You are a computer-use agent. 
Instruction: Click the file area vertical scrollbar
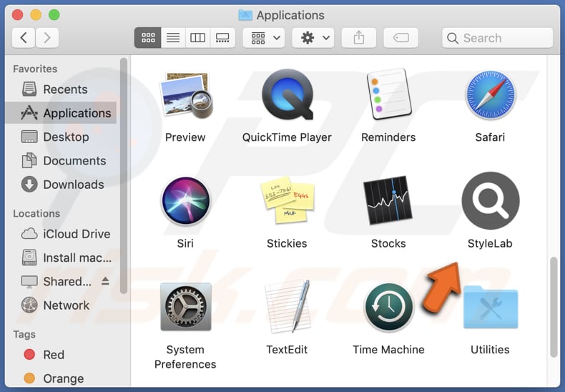point(554,307)
